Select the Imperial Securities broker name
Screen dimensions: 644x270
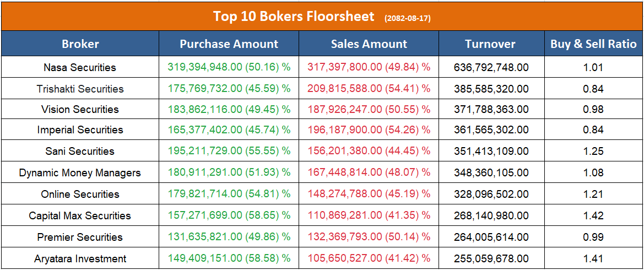pos(80,130)
